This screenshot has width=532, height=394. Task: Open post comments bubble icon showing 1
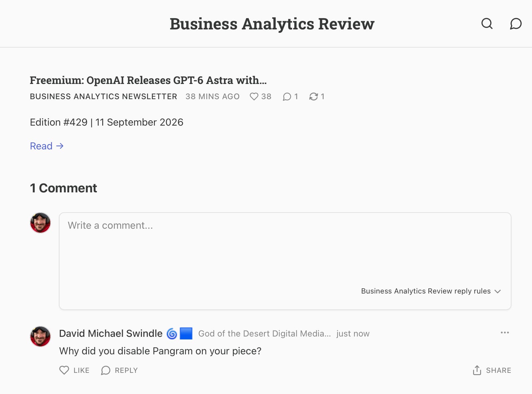click(287, 97)
